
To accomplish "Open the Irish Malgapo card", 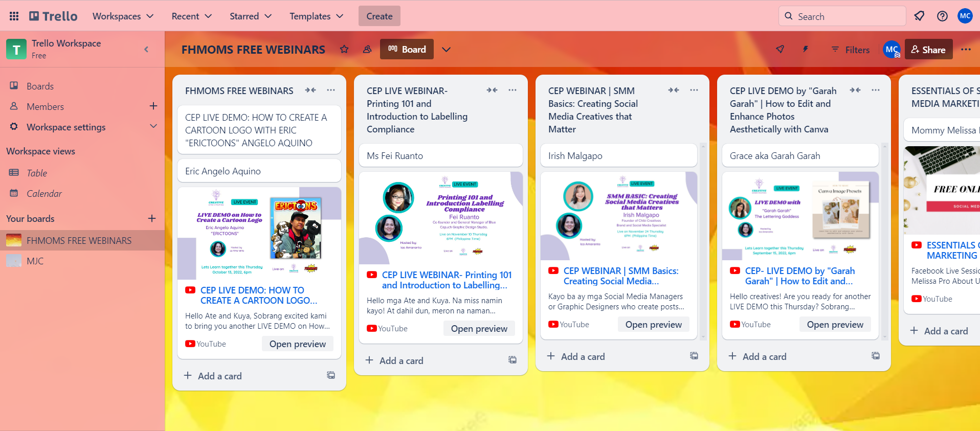I will click(619, 155).
